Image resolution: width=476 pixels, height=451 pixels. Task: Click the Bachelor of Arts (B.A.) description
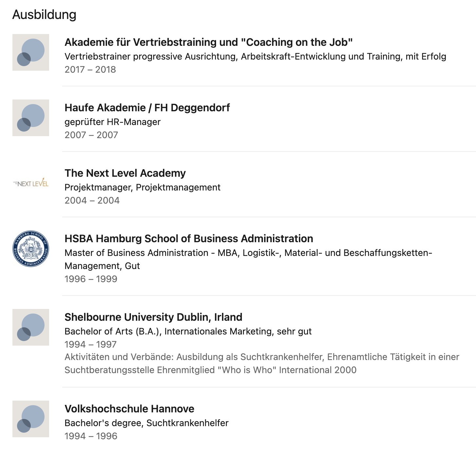click(188, 332)
